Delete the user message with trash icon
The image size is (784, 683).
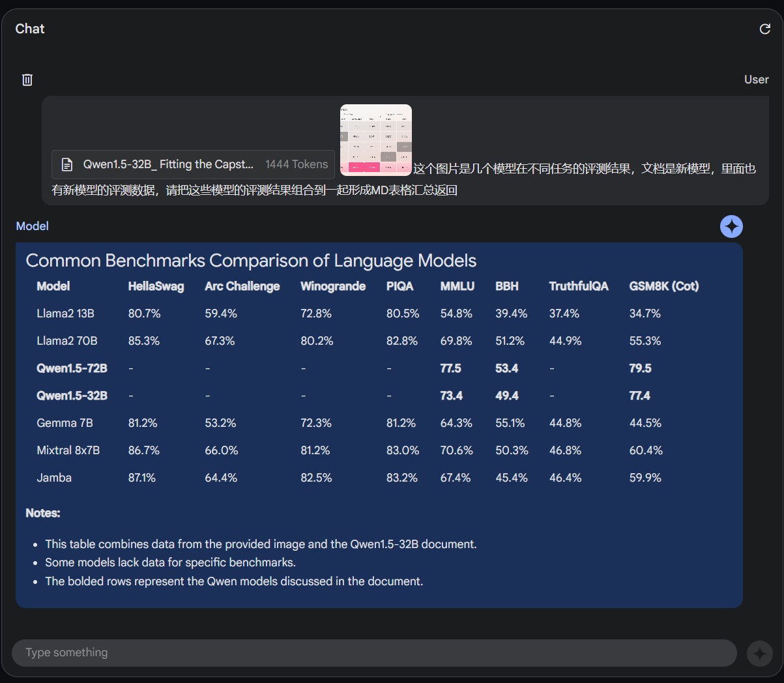click(x=27, y=80)
